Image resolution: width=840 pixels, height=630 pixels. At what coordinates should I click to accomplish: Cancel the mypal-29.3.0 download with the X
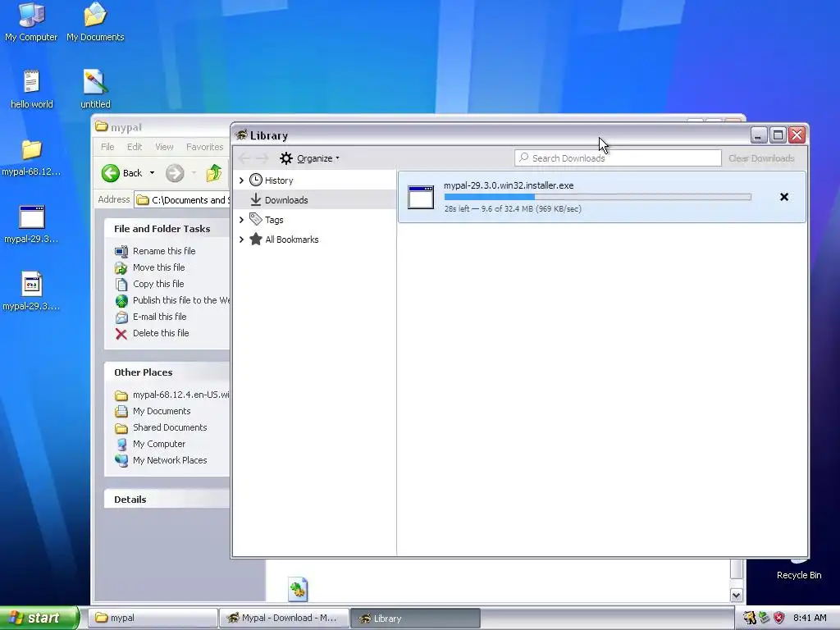[783, 197]
